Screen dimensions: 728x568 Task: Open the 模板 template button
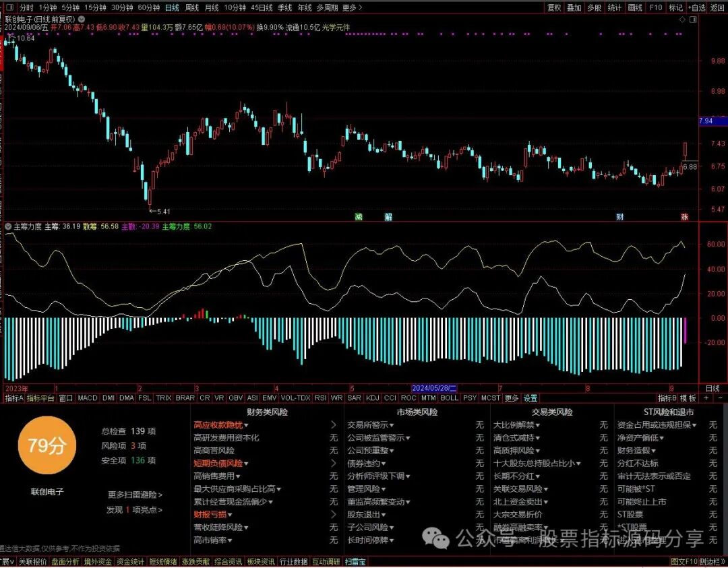[688, 398]
